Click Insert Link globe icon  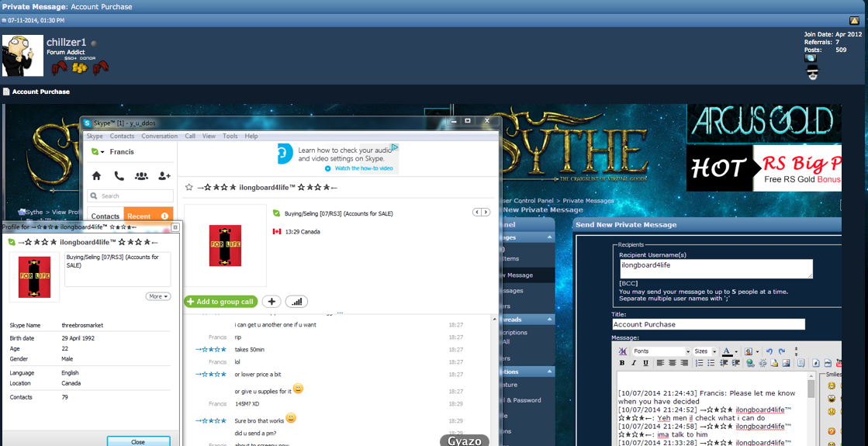point(750,363)
